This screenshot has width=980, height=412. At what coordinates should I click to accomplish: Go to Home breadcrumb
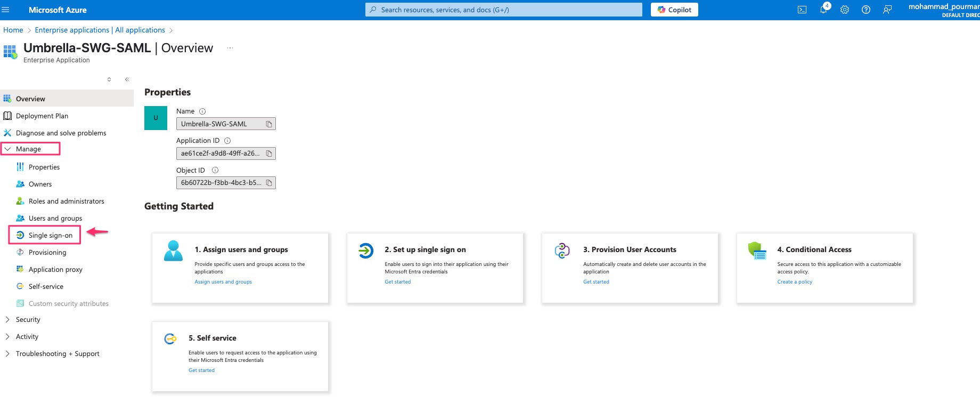click(13, 30)
